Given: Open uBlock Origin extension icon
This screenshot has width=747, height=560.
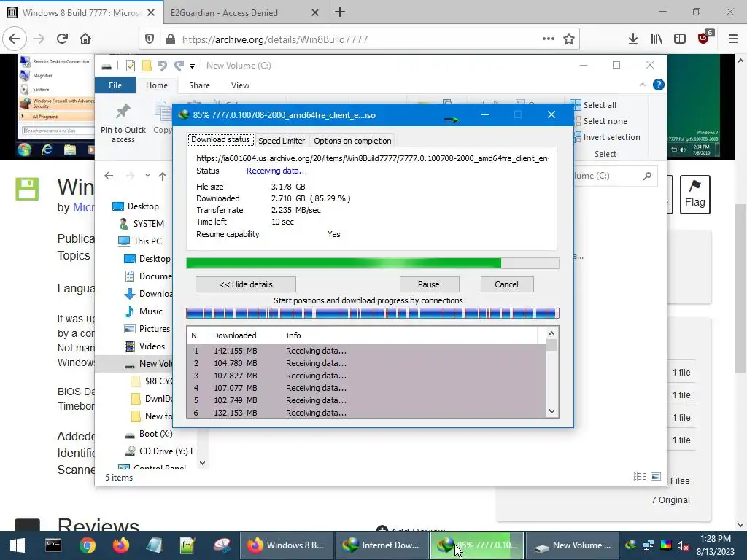Looking at the screenshot, I should (704, 38).
